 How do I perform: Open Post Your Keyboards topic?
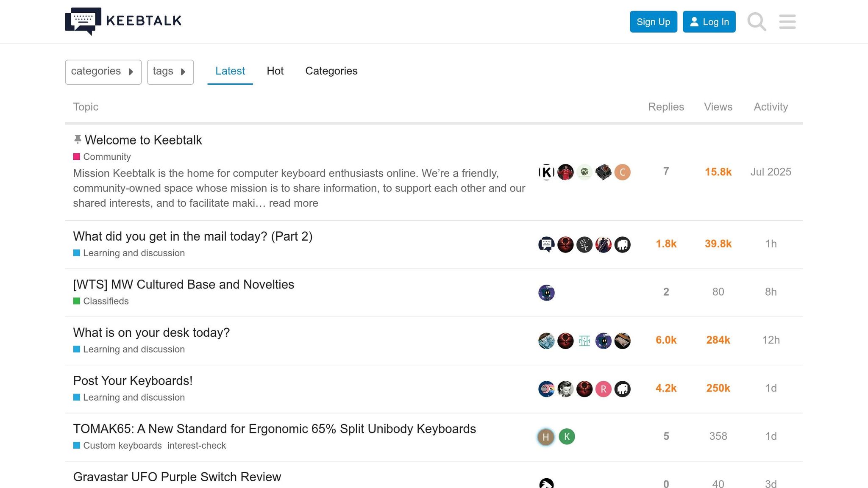point(133,380)
